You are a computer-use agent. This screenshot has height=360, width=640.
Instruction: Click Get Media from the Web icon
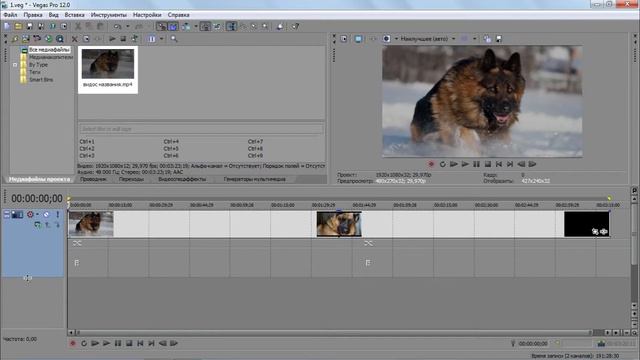coord(60,39)
